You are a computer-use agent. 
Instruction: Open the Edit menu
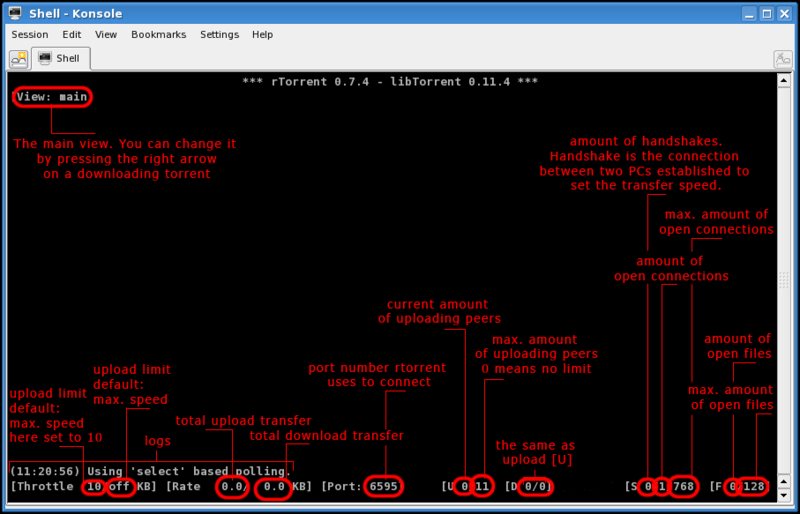[71, 35]
